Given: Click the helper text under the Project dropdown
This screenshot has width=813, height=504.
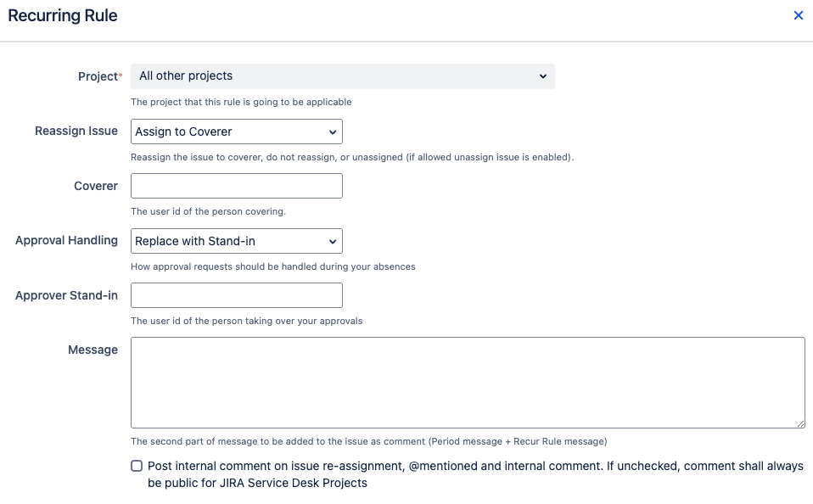Looking at the screenshot, I should pyautogui.click(x=242, y=102).
